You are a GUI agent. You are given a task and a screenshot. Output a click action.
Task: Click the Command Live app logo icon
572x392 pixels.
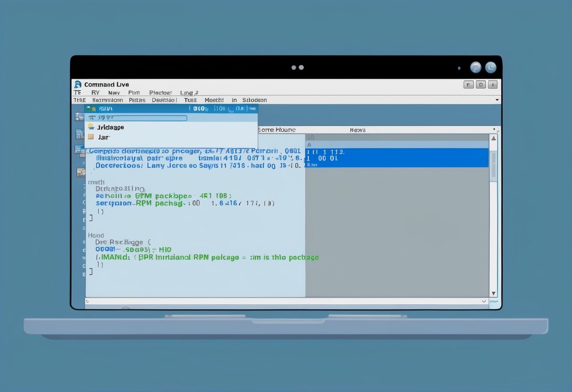(78, 84)
